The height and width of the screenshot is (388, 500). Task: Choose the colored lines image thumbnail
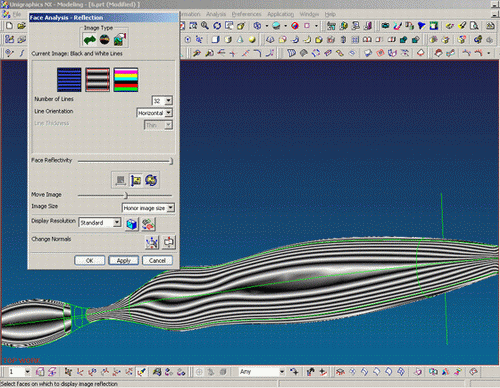click(126, 80)
